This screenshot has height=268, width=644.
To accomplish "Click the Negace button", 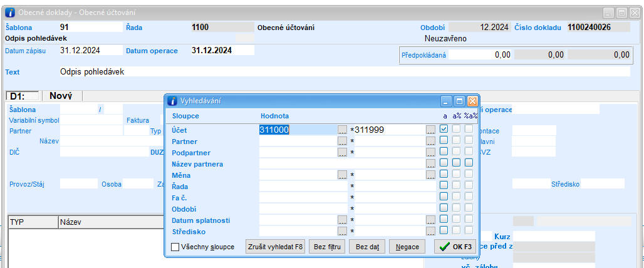I will [x=407, y=247].
